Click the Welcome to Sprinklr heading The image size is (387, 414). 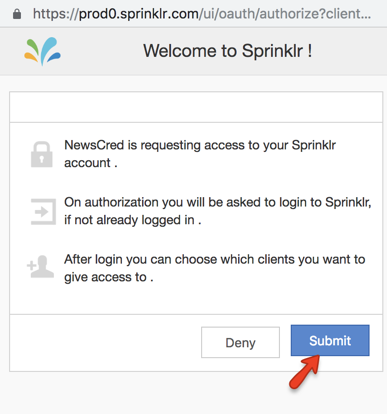click(228, 51)
